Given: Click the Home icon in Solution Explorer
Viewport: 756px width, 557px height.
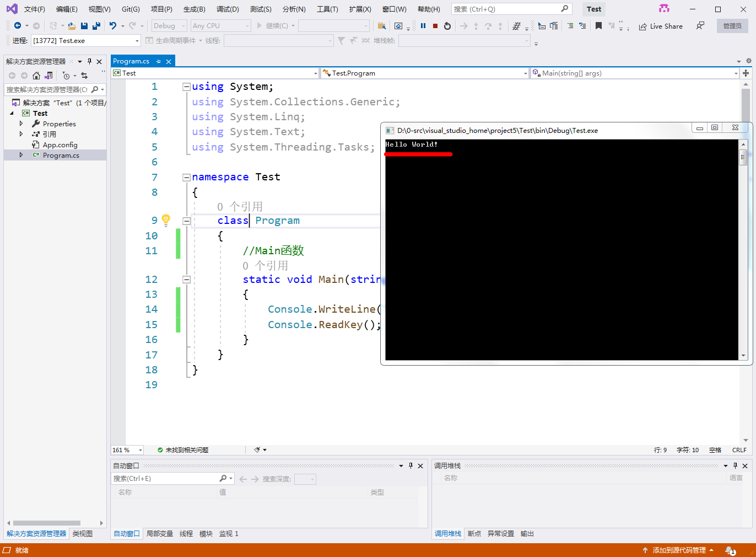Looking at the screenshot, I should click(x=36, y=76).
